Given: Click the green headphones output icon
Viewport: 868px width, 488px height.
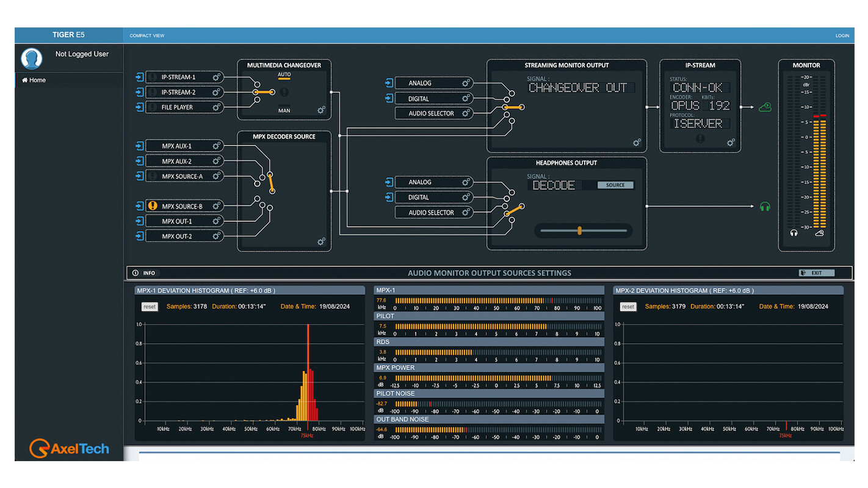Looking at the screenshot, I should coord(765,207).
